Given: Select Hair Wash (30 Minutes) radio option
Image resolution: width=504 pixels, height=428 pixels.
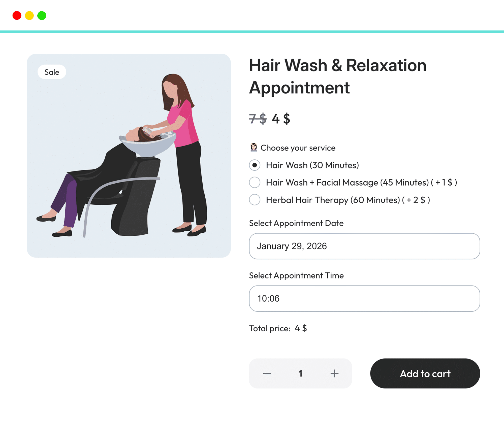Looking at the screenshot, I should [255, 165].
